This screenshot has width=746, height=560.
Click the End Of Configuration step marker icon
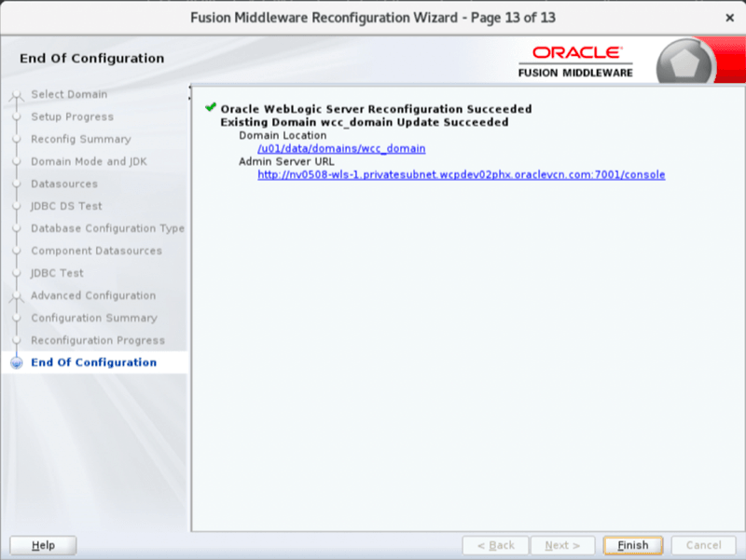coord(17,362)
